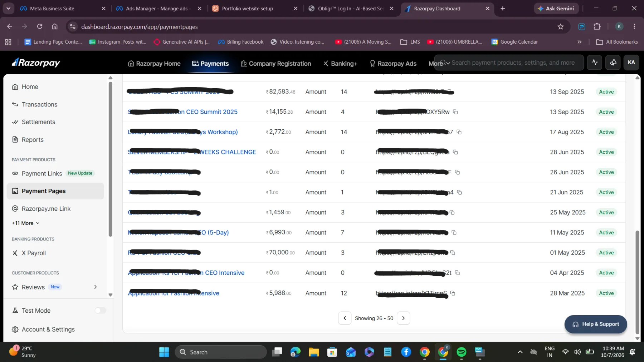This screenshot has width=644, height=362.
Task: Expand the Reviews submenu chevron
Action: pyautogui.click(x=96, y=287)
